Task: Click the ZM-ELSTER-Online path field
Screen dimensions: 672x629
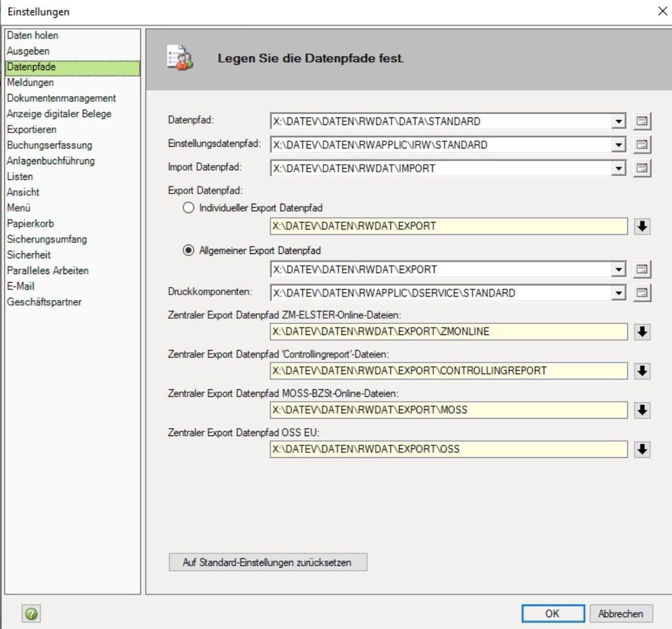Action: pos(449,332)
